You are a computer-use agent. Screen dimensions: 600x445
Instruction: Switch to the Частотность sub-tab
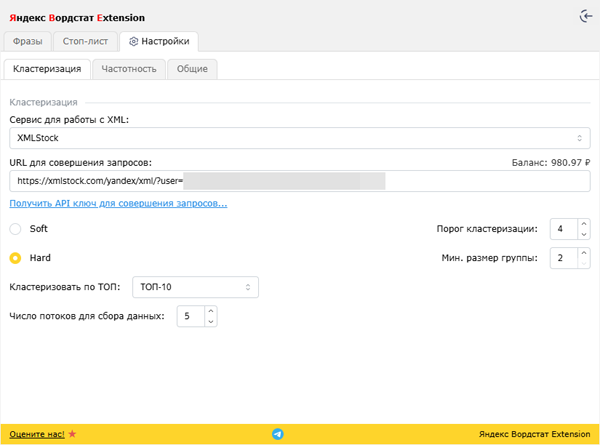coord(128,69)
